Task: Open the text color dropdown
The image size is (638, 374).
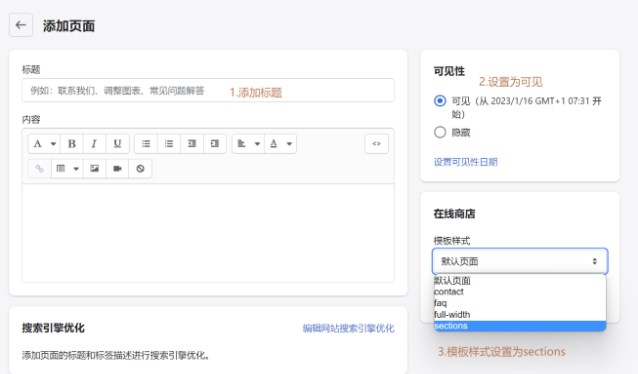Action: pyautogui.click(x=280, y=144)
